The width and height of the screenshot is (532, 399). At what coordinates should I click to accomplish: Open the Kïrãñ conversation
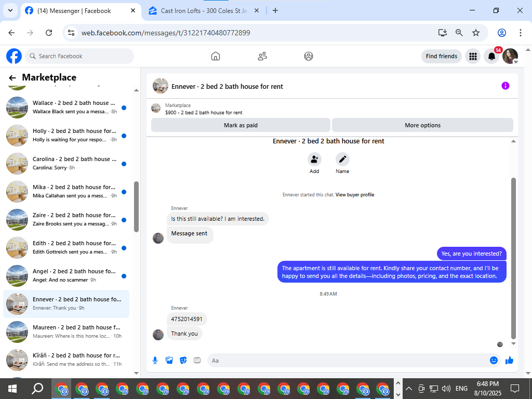point(66,360)
